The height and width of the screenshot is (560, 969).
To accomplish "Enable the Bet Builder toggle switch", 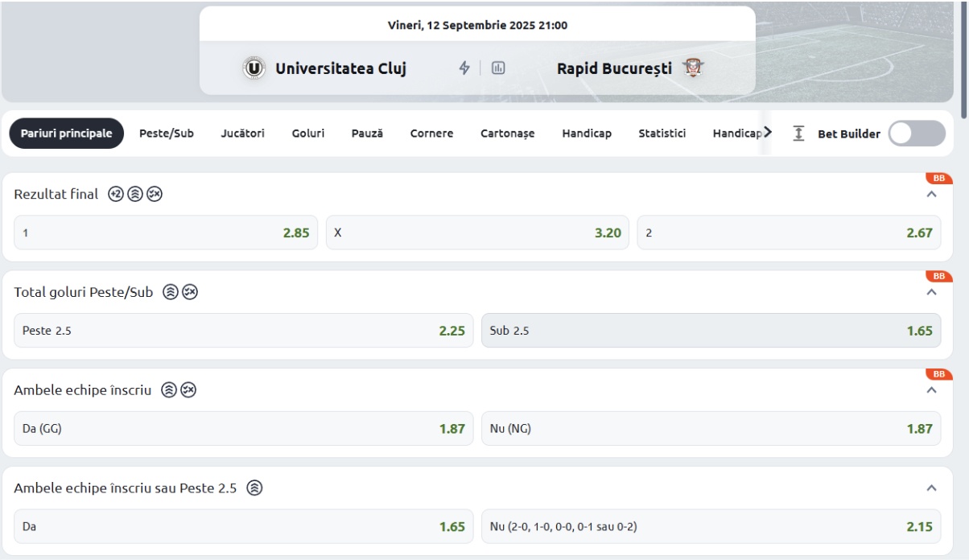I will (x=917, y=134).
